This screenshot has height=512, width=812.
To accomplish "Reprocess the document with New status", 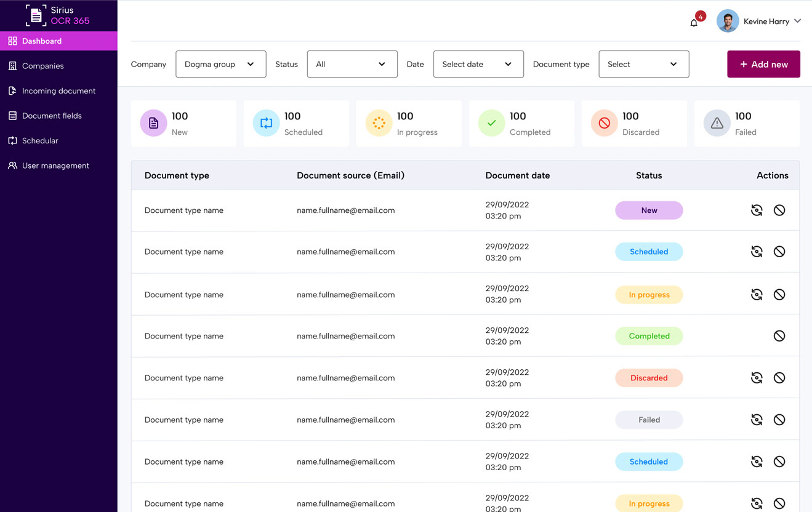I will [x=757, y=210].
